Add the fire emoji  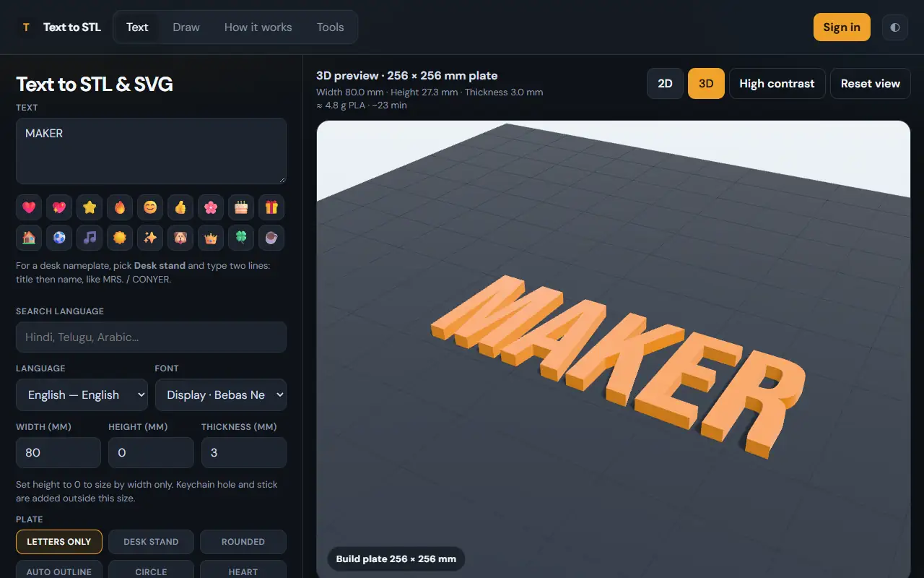tap(120, 207)
